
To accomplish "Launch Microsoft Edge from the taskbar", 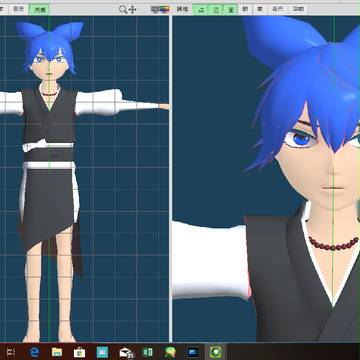I will click(35, 352).
